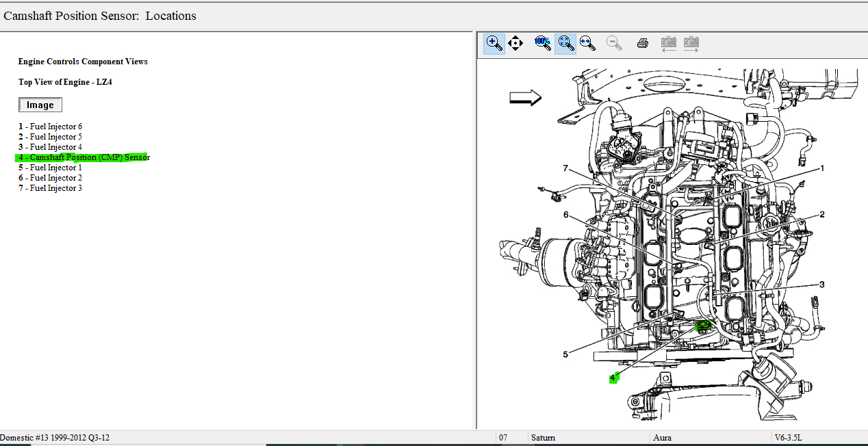868x446 pixels.
Task: Select '5 - Fuel Injector 1' entry
Action: [x=50, y=168]
